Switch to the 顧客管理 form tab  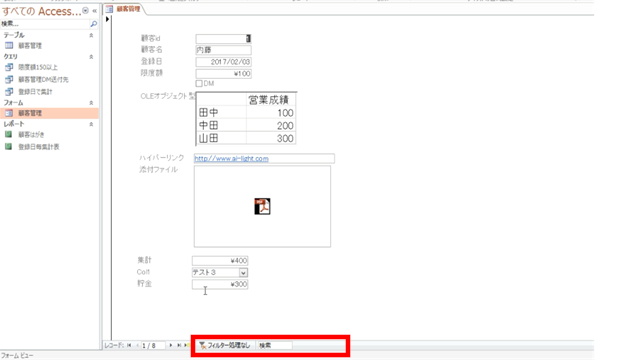pyautogui.click(x=124, y=9)
